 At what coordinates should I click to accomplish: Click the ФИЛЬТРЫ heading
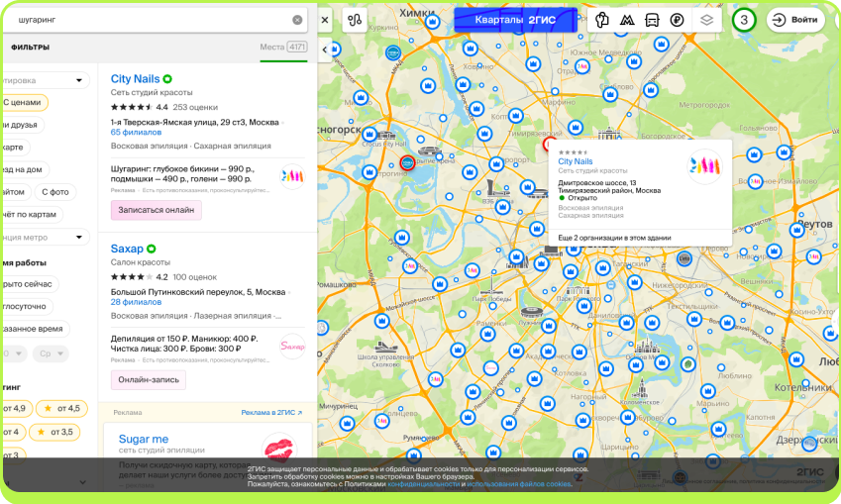click(x=30, y=48)
